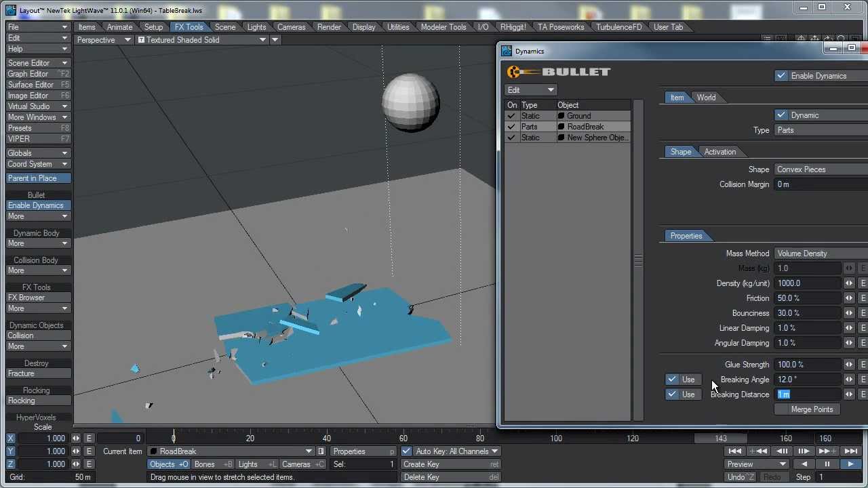Click Breaking Angle slider arrows
The width and height of the screenshot is (868, 488).
(849, 380)
